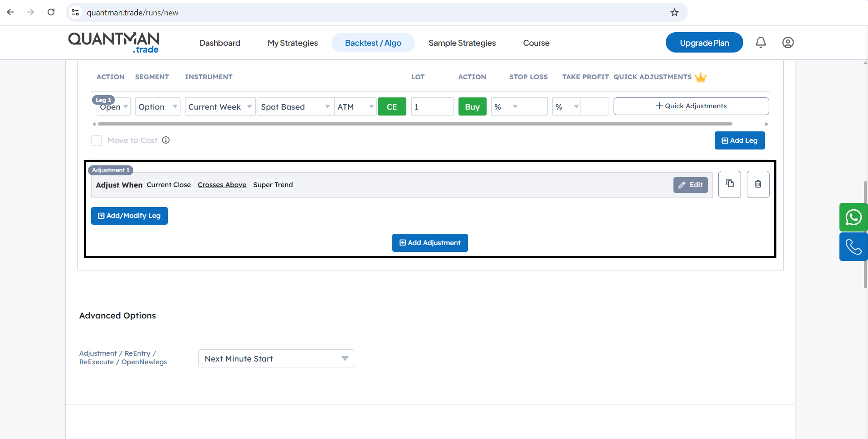Toggle the CE option type
This screenshot has height=439, width=868.
[391, 106]
